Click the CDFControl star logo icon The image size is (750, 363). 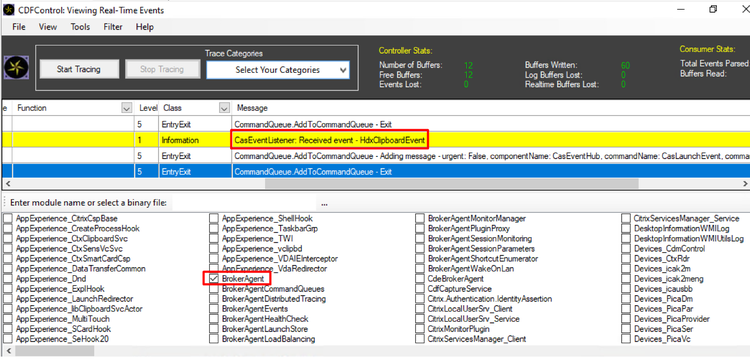pos(16,67)
